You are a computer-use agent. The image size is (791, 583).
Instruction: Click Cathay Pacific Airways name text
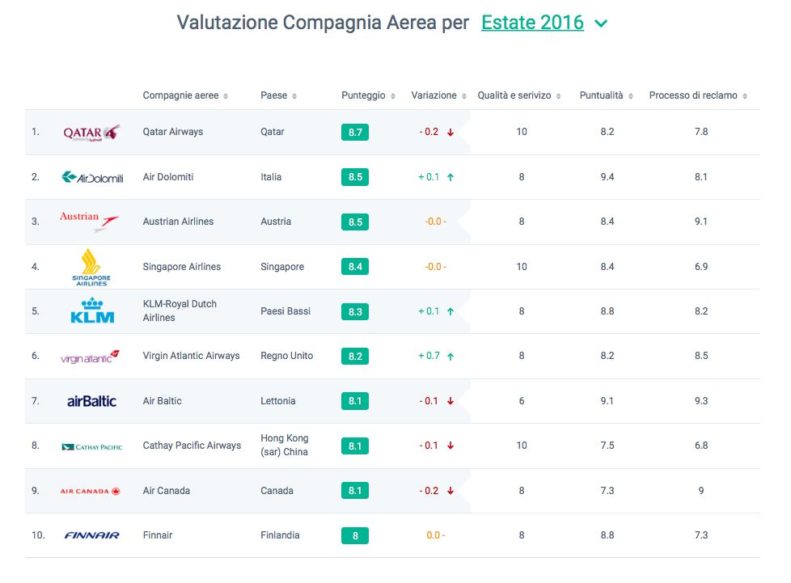click(191, 446)
